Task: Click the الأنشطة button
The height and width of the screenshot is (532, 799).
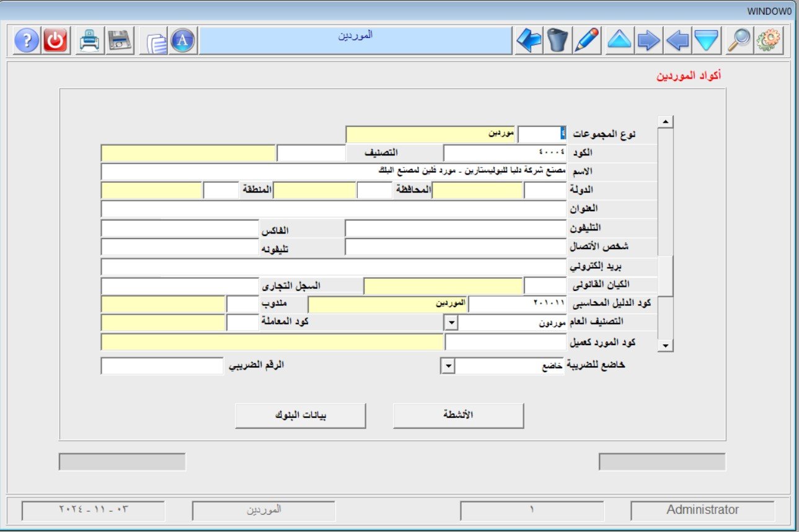Action: pos(459,416)
